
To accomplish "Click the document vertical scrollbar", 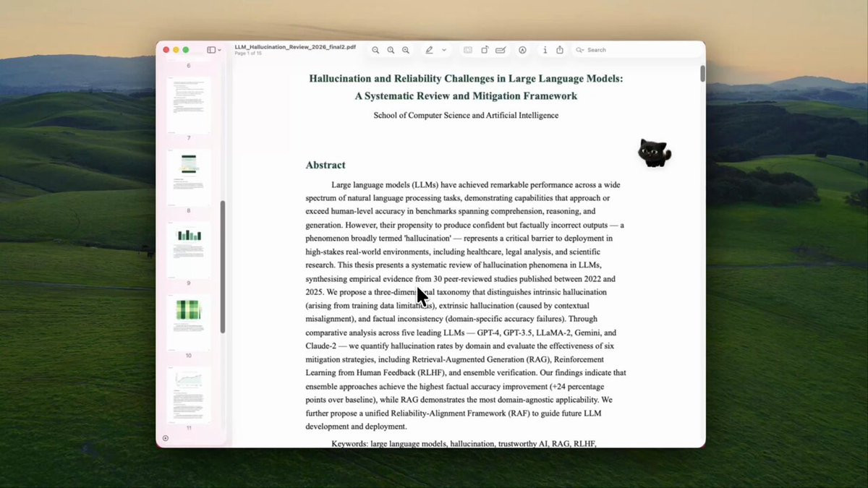I will pos(702,74).
